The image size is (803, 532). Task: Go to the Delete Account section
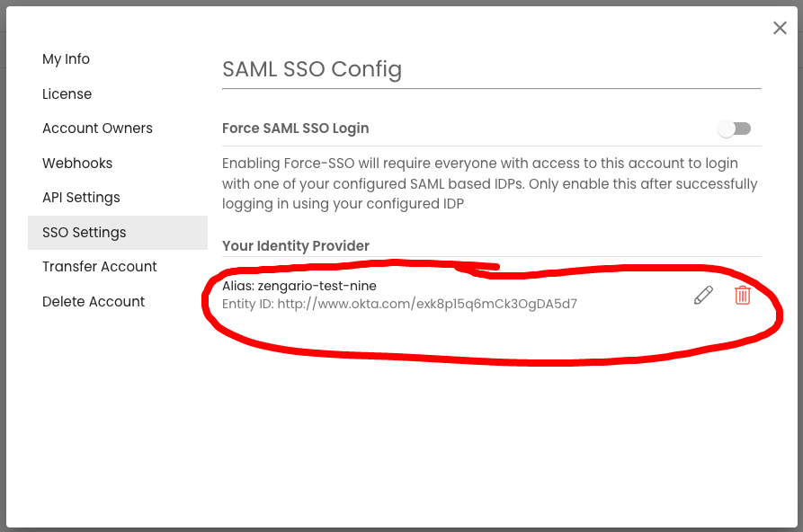pos(94,302)
